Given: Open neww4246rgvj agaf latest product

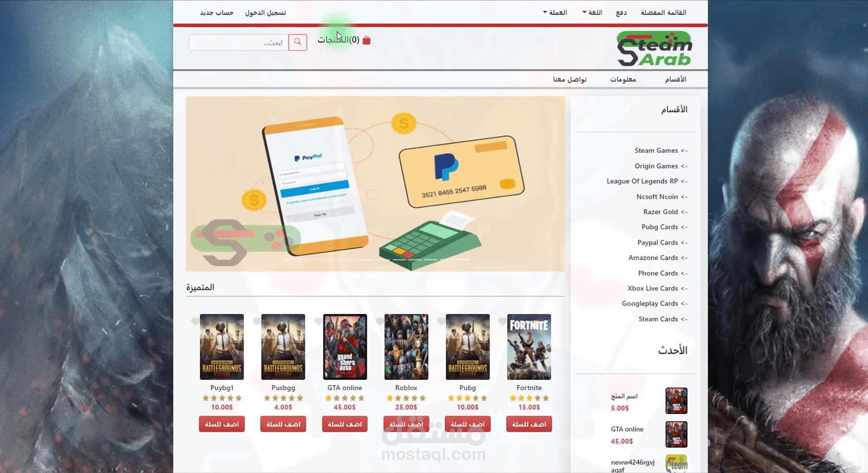Looking at the screenshot, I should [633, 466].
